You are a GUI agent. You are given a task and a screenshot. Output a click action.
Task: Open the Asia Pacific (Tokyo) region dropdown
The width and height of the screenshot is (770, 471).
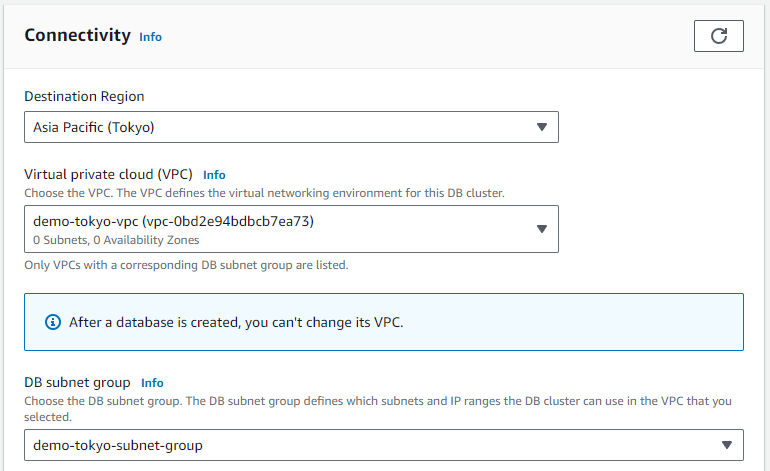pyautogui.click(x=290, y=127)
